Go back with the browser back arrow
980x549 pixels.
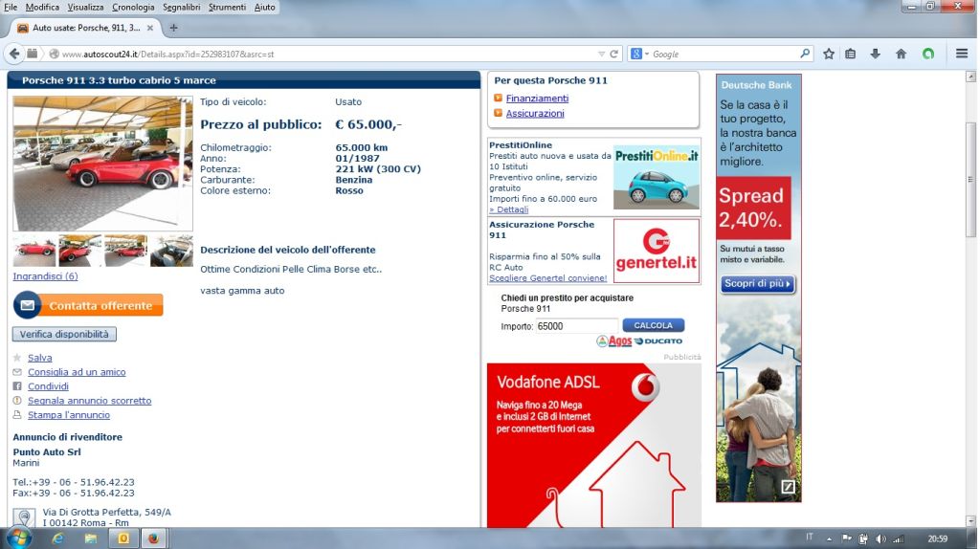pyautogui.click(x=14, y=54)
